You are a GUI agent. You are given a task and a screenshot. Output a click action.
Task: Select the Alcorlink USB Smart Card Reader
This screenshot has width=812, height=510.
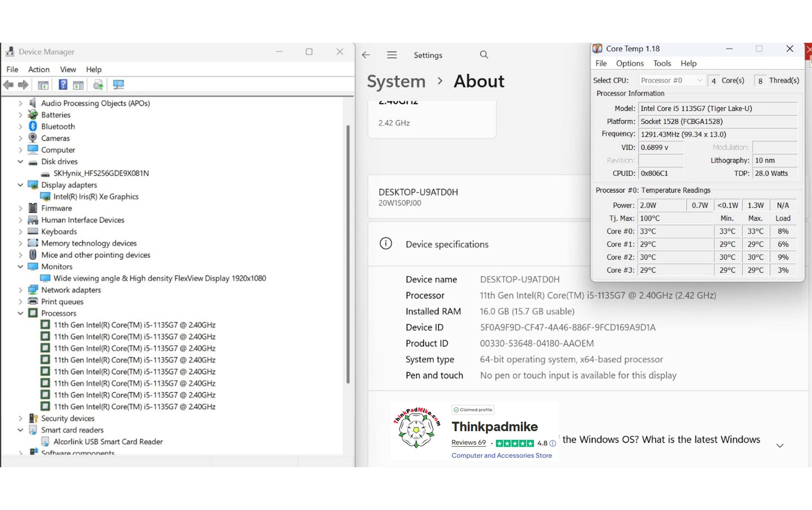(108, 442)
